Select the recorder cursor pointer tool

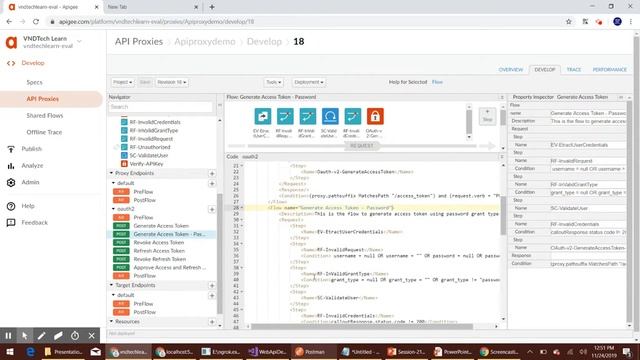point(24,336)
